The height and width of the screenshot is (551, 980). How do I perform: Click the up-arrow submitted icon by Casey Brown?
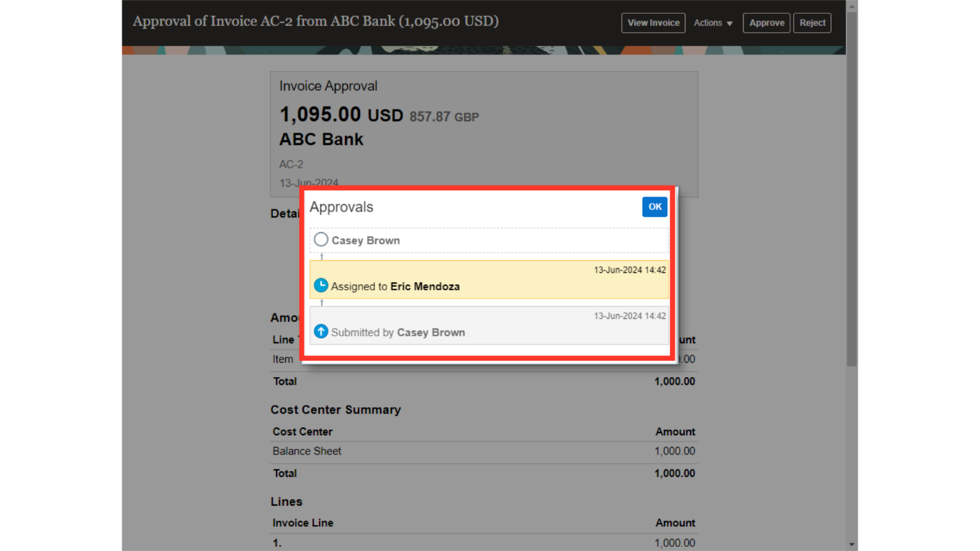click(x=321, y=331)
